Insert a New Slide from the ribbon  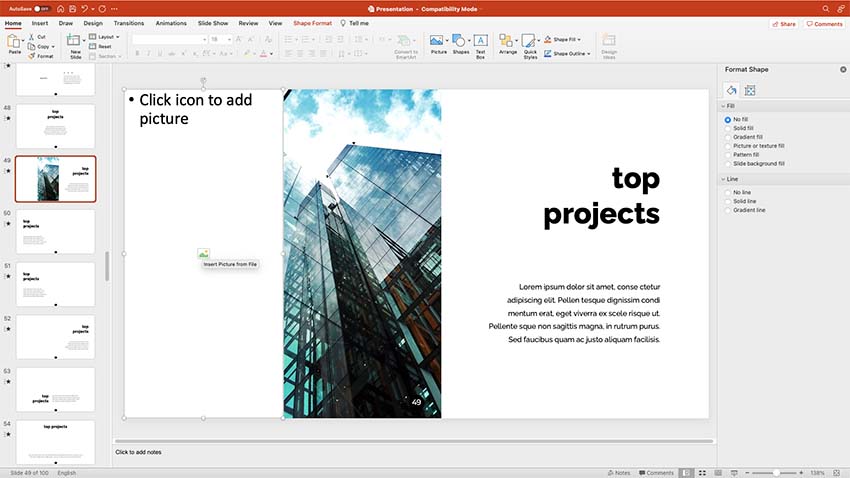tap(75, 42)
